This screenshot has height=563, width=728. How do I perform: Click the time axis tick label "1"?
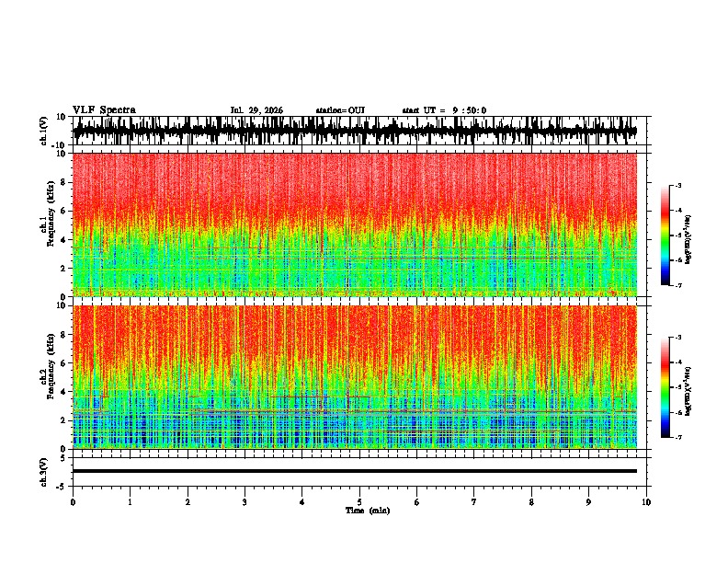[x=130, y=502]
